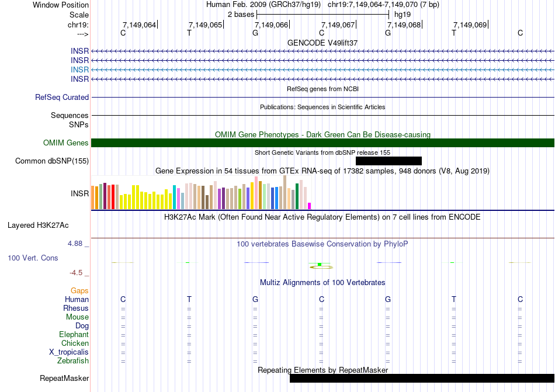Click the Common dbSNP(155) label
Image resolution: width=555 pixels, height=392 pixels.
click(51, 161)
